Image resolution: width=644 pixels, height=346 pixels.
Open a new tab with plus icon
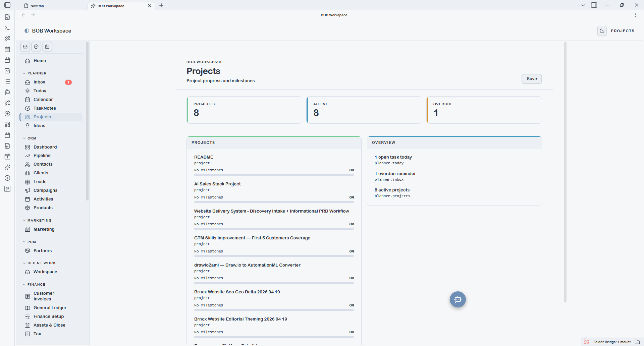(161, 5)
